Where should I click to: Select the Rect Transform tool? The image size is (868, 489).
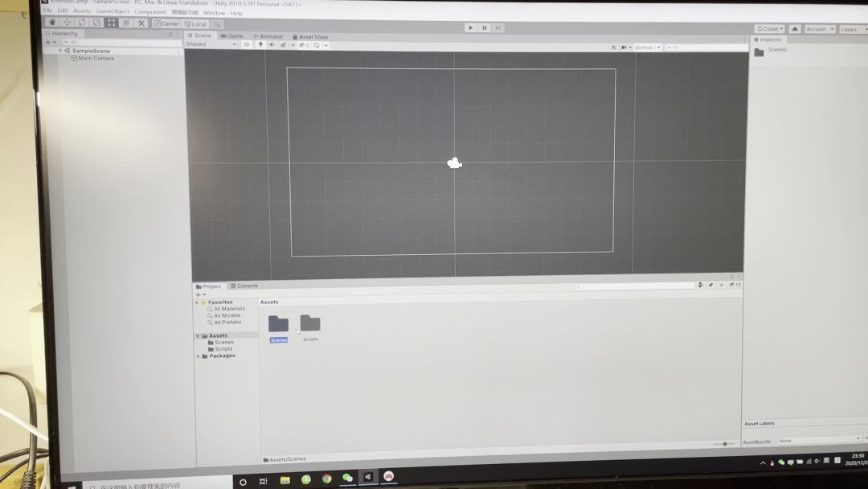coord(111,23)
